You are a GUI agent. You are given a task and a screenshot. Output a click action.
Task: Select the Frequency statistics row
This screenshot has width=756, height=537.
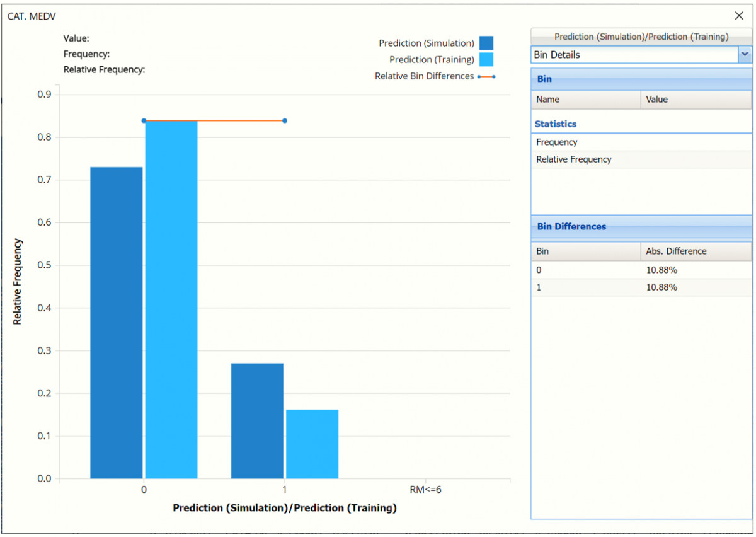[x=641, y=142]
